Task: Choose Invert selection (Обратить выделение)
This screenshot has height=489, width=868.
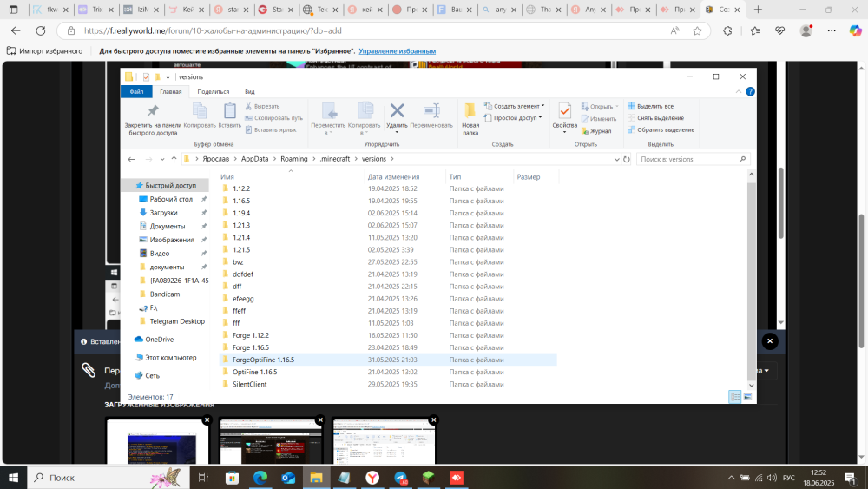Action: (x=661, y=129)
